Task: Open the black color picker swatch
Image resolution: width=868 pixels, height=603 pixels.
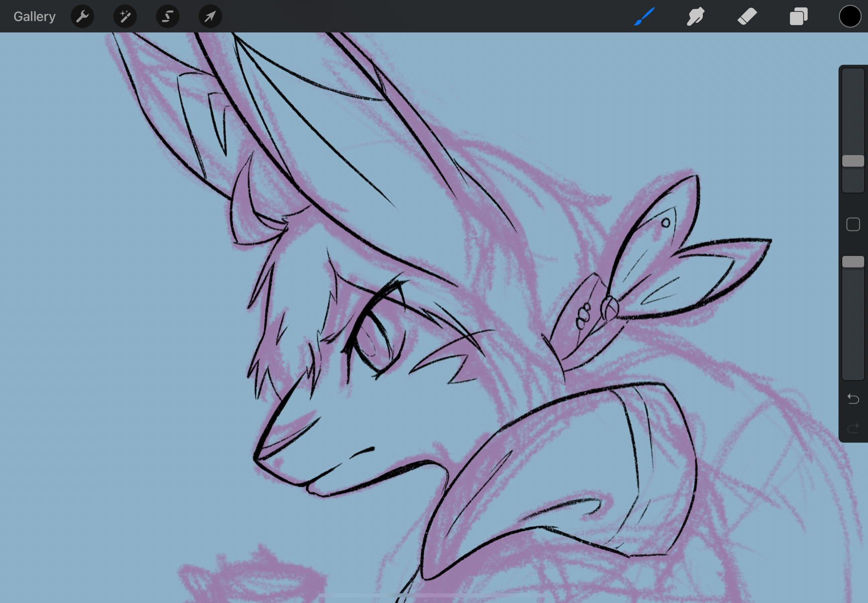Action: (850, 17)
